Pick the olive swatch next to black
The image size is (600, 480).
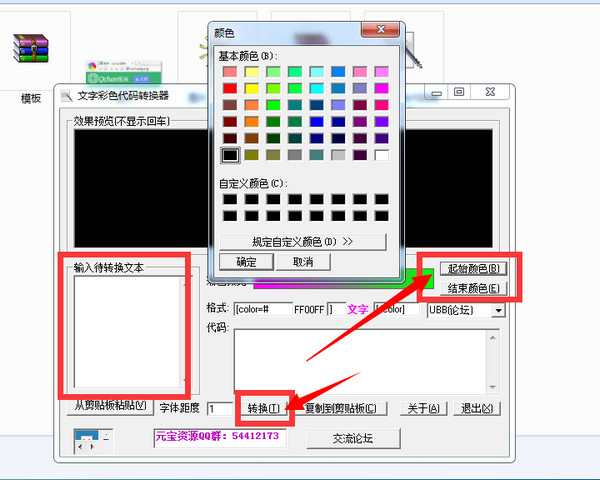[x=252, y=155]
